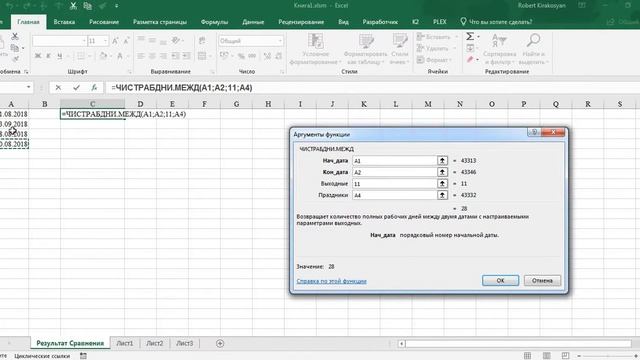Image resolution: width=640 pixels, height=360 pixels.
Task: Expand the Удалить cells dropdown
Action: 454,48
